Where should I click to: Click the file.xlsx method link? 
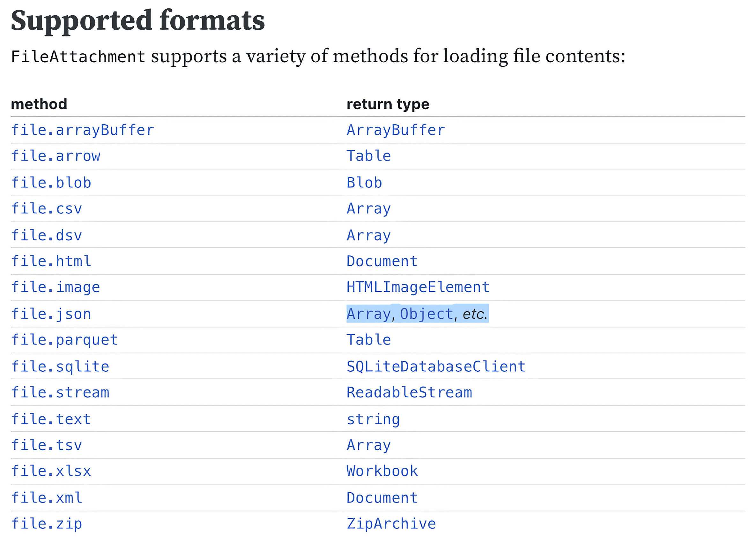[x=51, y=471]
